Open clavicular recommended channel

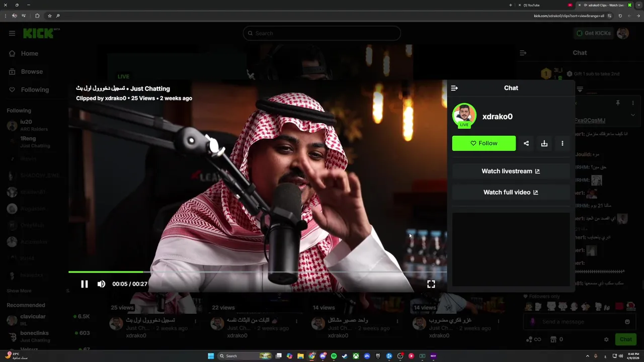tap(48, 319)
